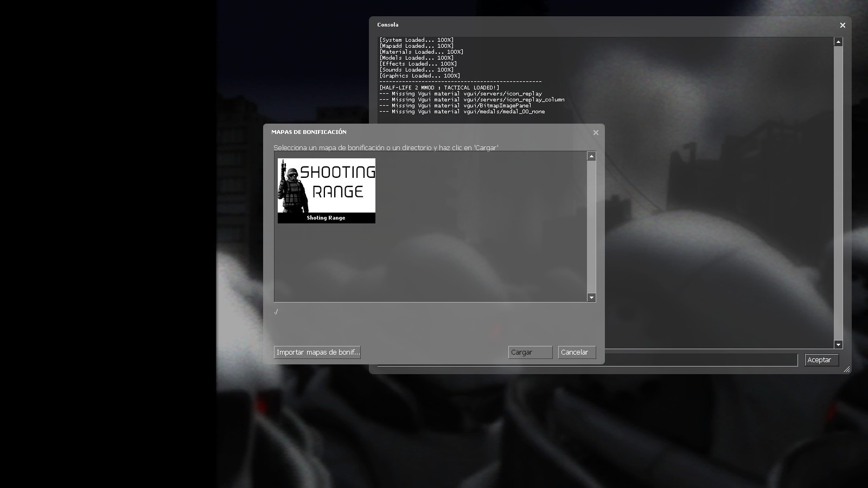Open Importar mapas de bonif... dialog
868x488 pixels.
(317, 352)
